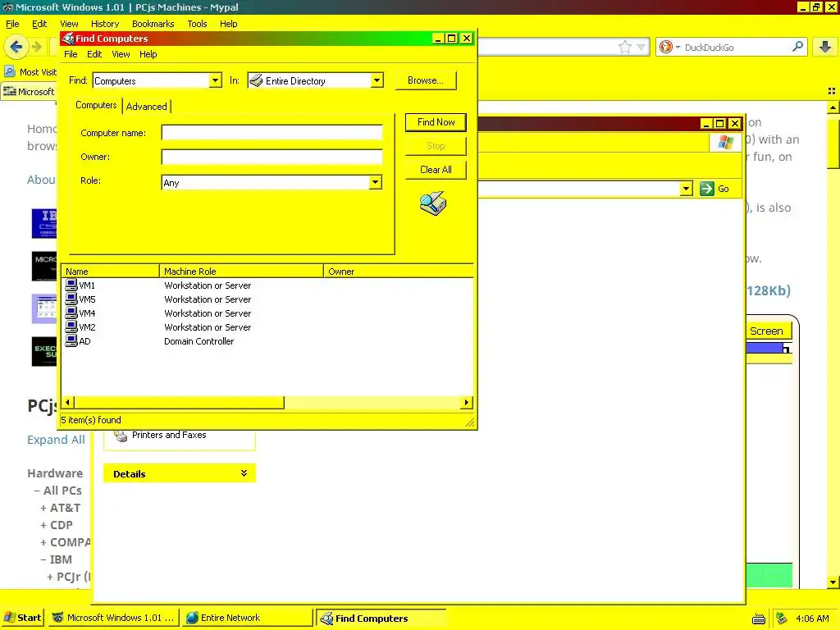Screen dimensions: 840x630
Task: Click the VM5 computer icon in results
Action: pos(71,299)
